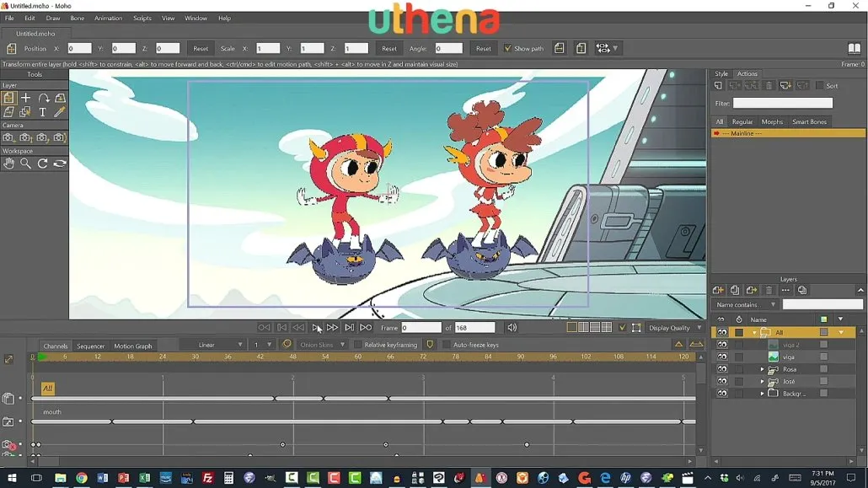Toggle visibility of the viga 2 layer
Viewport: 868px width, 488px height.
(x=722, y=345)
